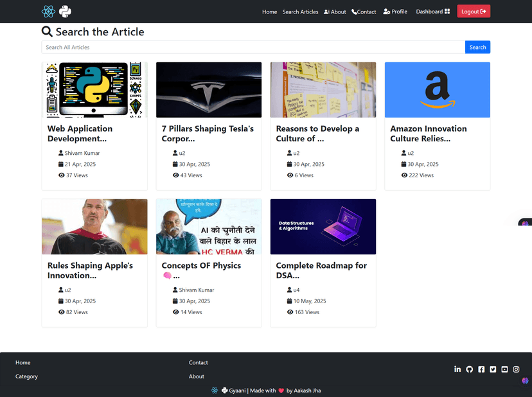This screenshot has height=397, width=532.
Task: Open the Twitter page using its footer icon
Action: pyautogui.click(x=492, y=369)
